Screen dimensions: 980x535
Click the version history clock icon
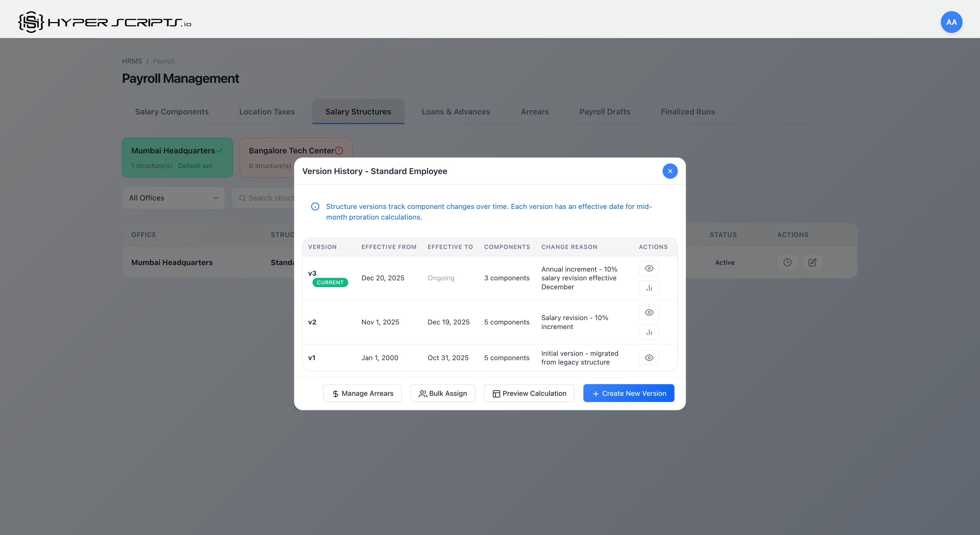coord(787,262)
